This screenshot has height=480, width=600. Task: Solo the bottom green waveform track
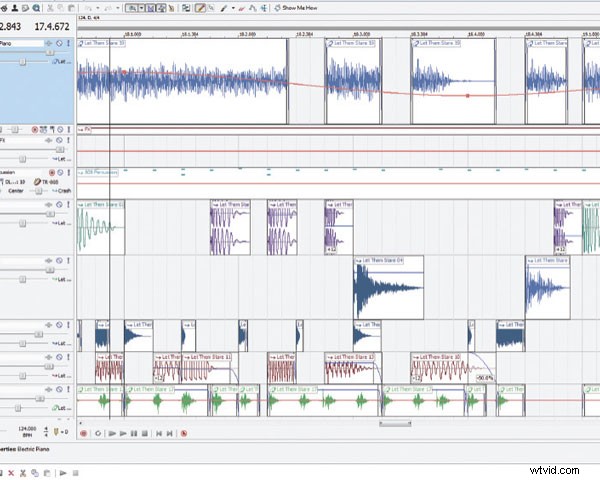pyautogui.click(x=68, y=389)
